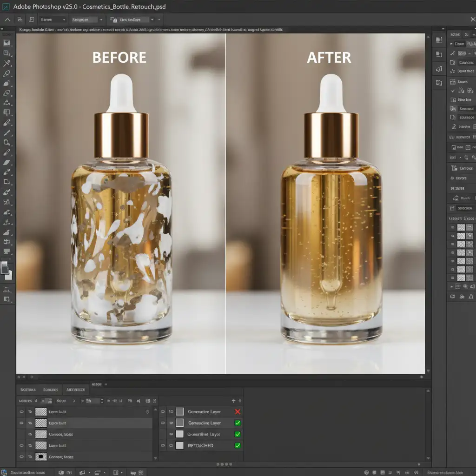Viewport: 476px width, 476px height.
Task: Toggle the red X on first Generative Layer
Action: (x=238, y=412)
